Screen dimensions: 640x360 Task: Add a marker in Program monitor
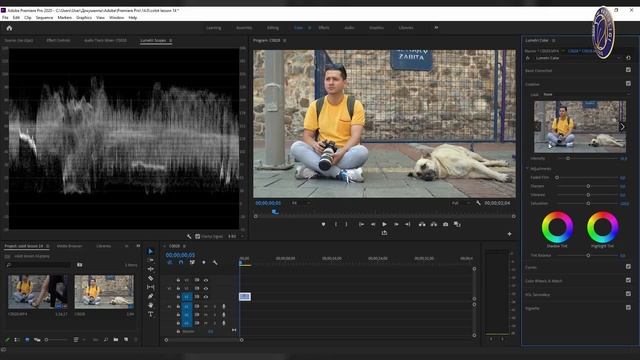pos(323,224)
